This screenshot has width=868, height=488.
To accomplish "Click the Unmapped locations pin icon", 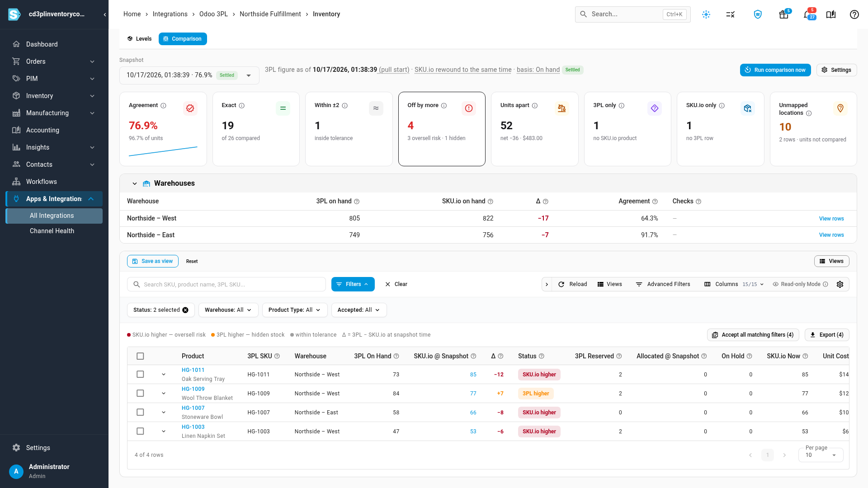I will click(840, 108).
